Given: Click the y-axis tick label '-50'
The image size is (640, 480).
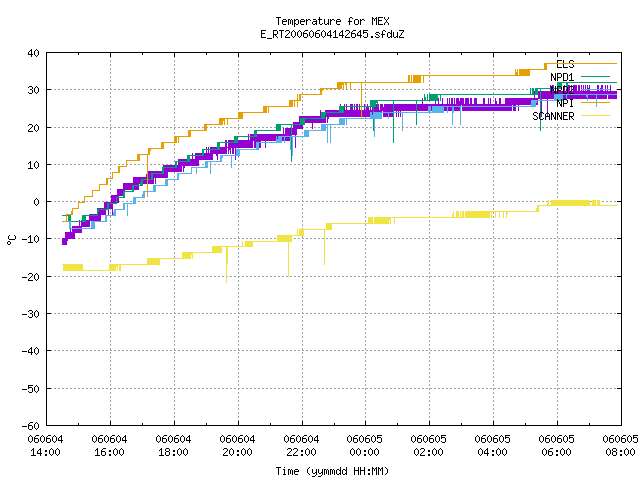Looking at the screenshot, I should pyautogui.click(x=31, y=389).
